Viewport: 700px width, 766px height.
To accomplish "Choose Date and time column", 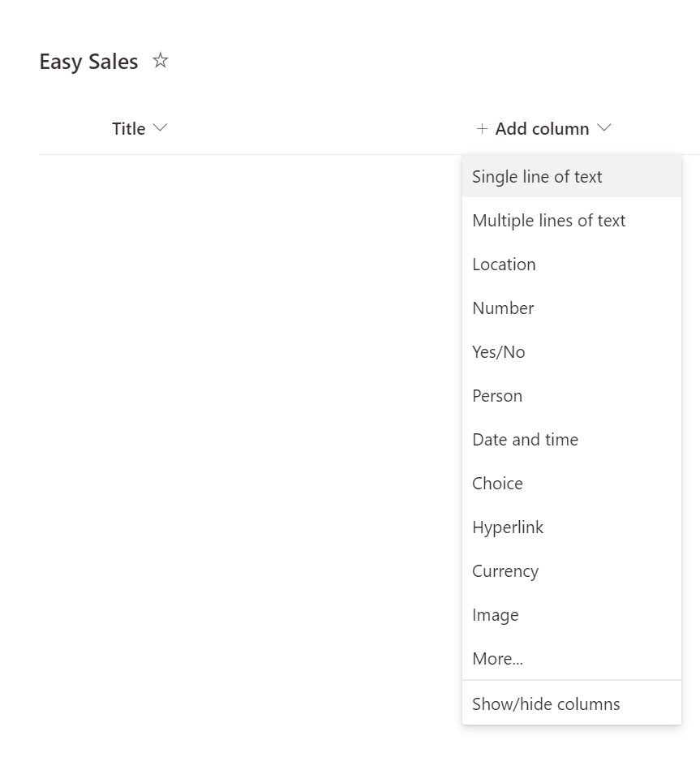I will (525, 440).
